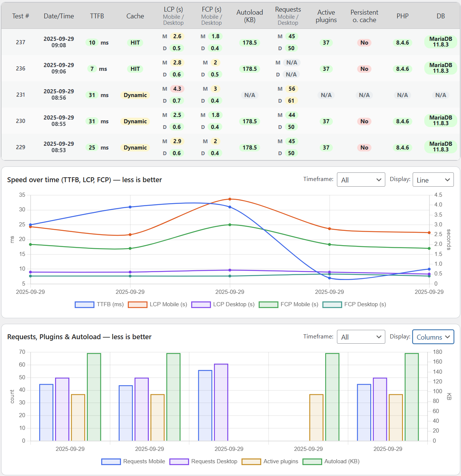Hide LCP Desktop (s) series in legend
Screen dimensions: 461x476
pyautogui.click(x=223, y=304)
